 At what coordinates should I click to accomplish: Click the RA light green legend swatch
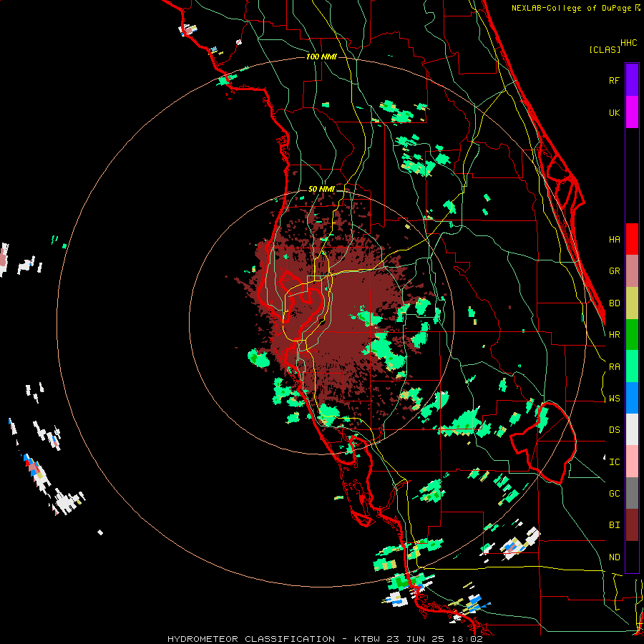point(632,366)
